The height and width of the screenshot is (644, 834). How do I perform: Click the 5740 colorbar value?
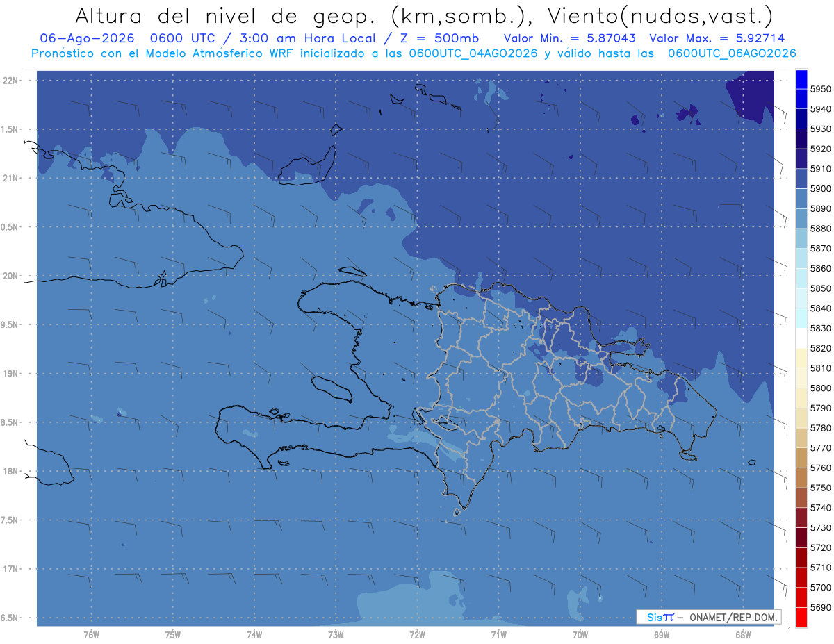820,507
